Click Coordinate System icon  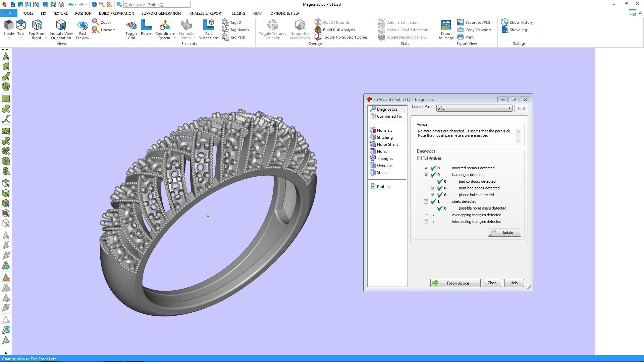165,25
